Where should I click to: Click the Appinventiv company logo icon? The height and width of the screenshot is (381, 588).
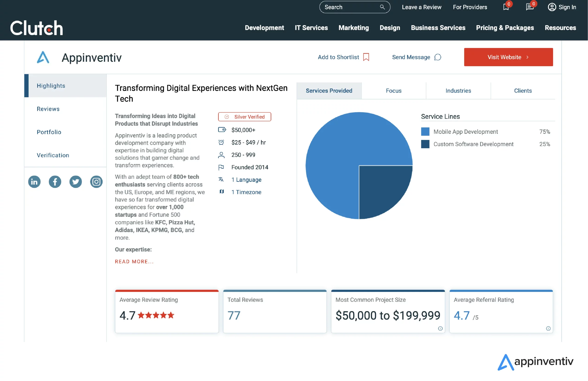tap(43, 57)
